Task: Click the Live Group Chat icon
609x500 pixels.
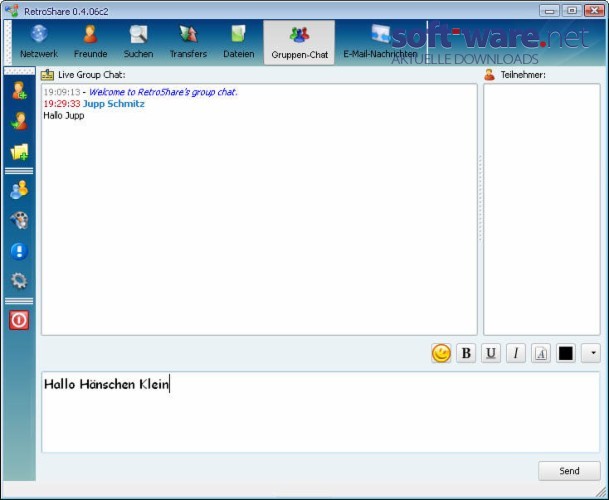Action: [x=47, y=75]
